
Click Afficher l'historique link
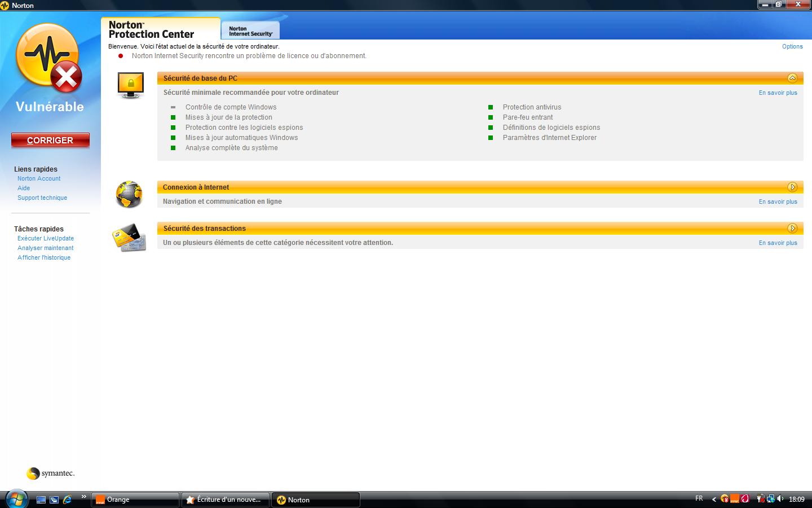click(x=44, y=257)
